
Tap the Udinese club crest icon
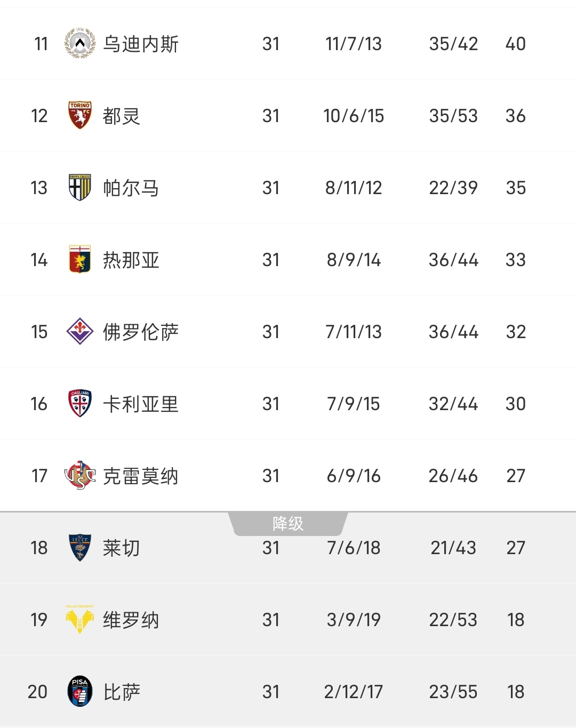[80, 43]
